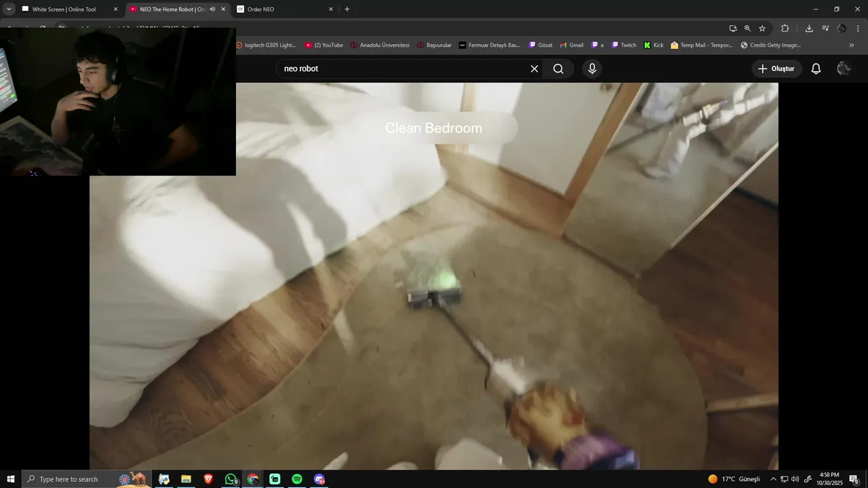Open the green app next to Spotify
The image size is (868, 488).
click(275, 479)
